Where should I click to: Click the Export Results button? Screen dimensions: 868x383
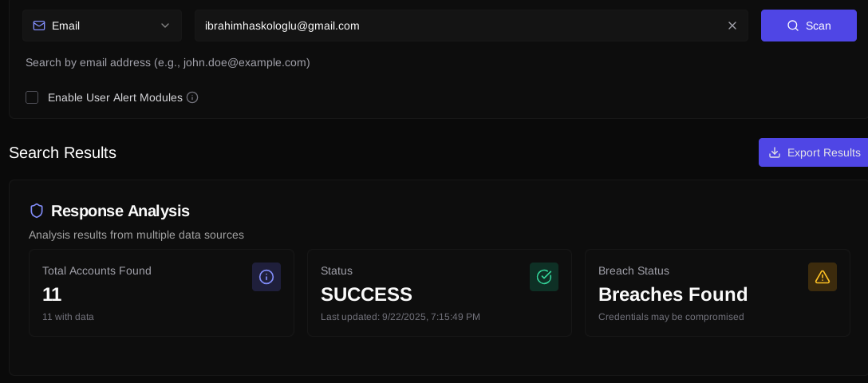[814, 152]
